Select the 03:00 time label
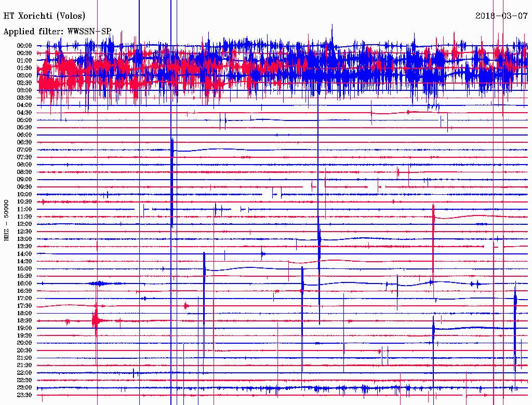Screen dimensions: 532x405 click(x=24, y=90)
